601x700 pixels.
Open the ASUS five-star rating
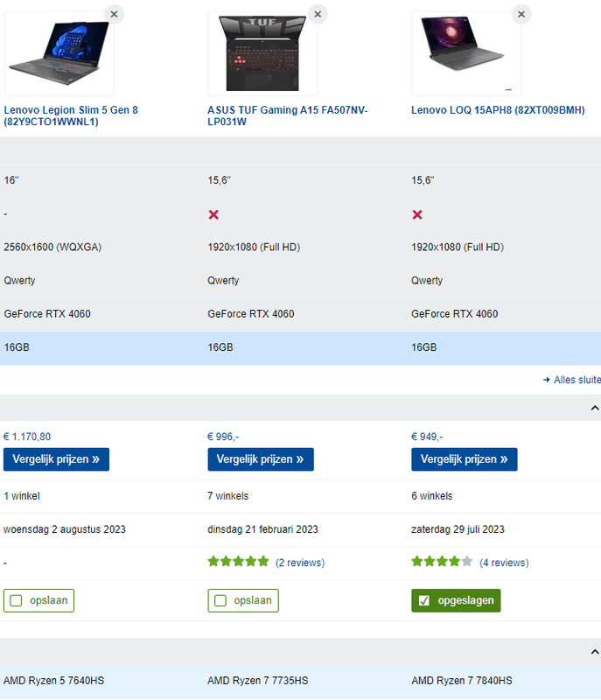238,562
